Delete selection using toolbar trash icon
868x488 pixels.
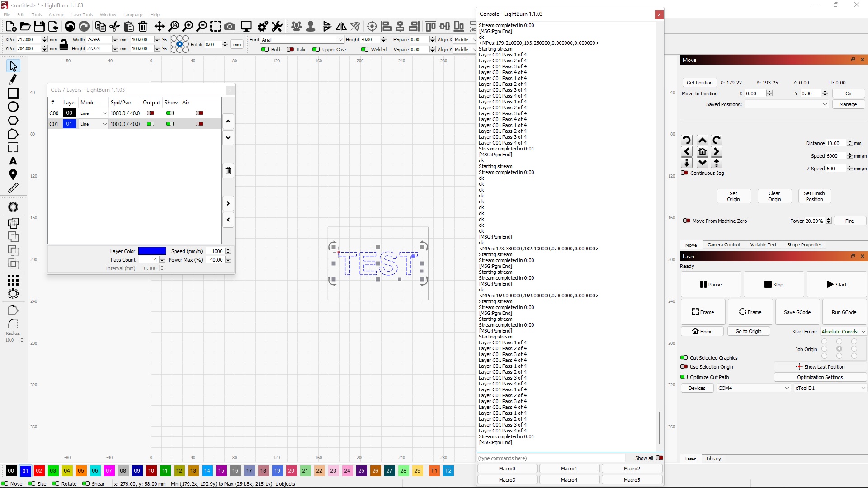click(x=143, y=26)
